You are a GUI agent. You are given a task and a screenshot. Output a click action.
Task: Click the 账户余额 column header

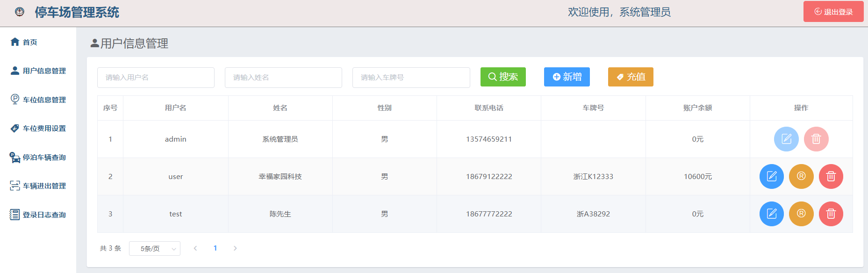coord(698,108)
